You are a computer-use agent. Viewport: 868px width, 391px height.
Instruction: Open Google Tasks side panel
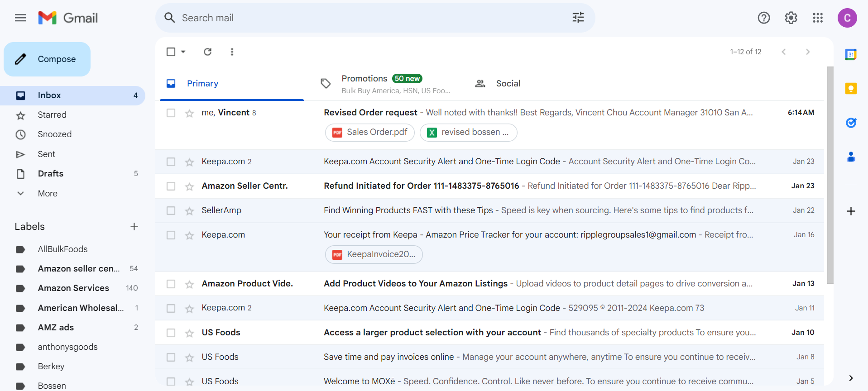(851, 123)
